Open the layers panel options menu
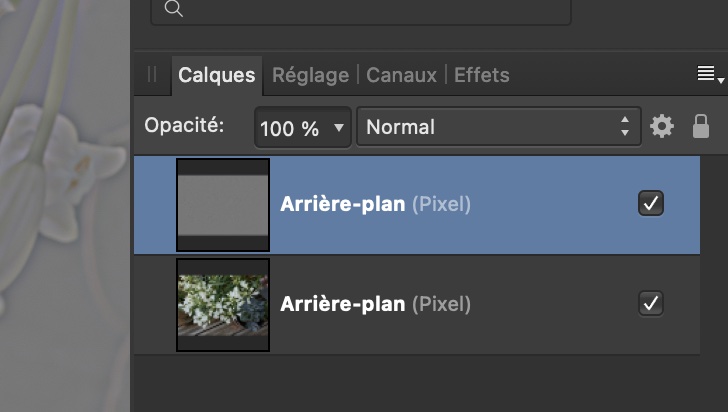This screenshot has height=412, width=728. [x=707, y=75]
